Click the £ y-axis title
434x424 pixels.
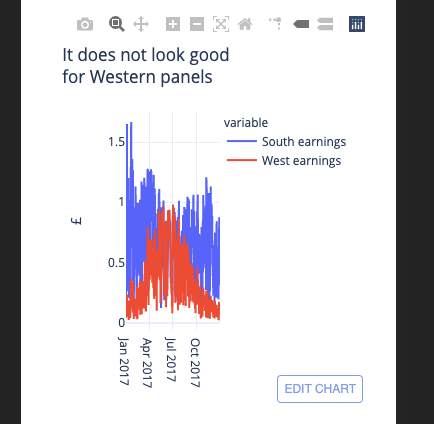(x=76, y=221)
